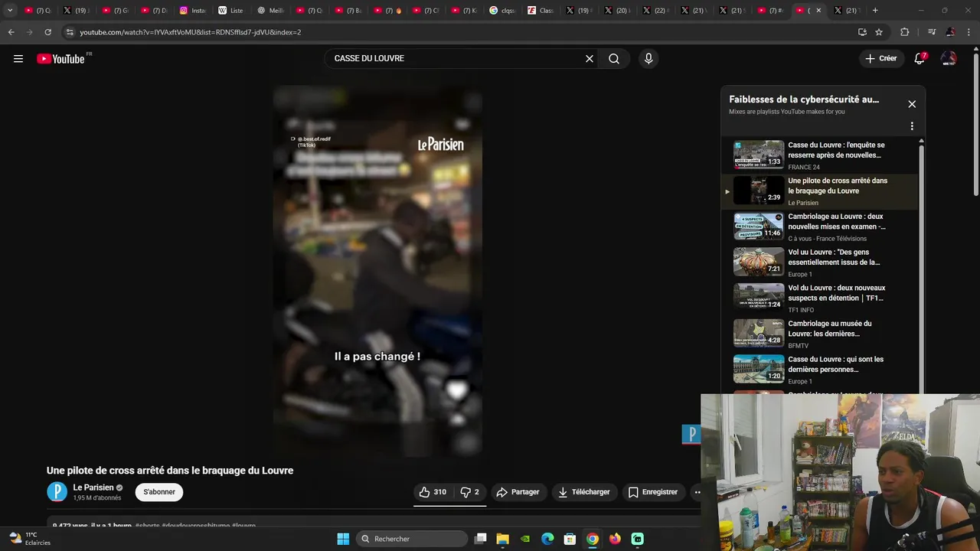Open more actions ellipsis under the video
The height and width of the screenshot is (551, 980).
(697, 492)
